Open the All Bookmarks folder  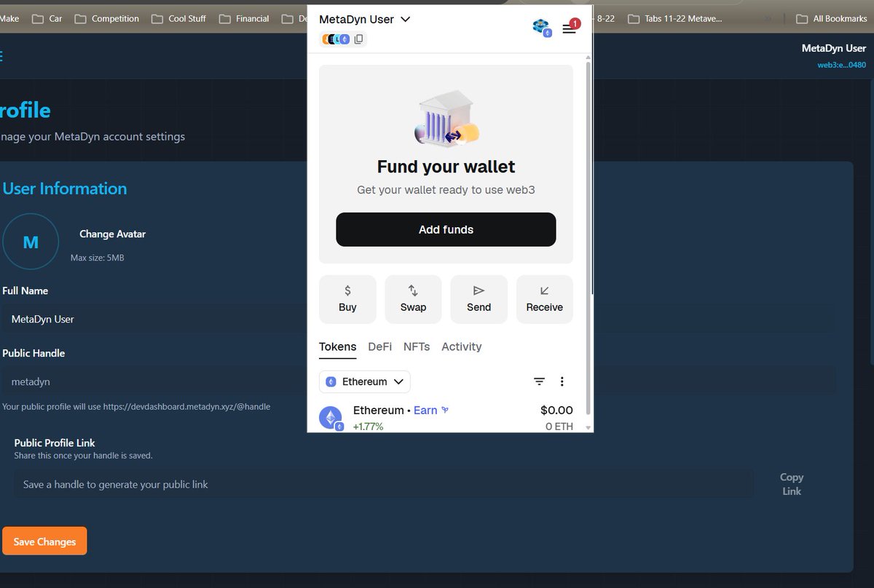[x=831, y=18]
